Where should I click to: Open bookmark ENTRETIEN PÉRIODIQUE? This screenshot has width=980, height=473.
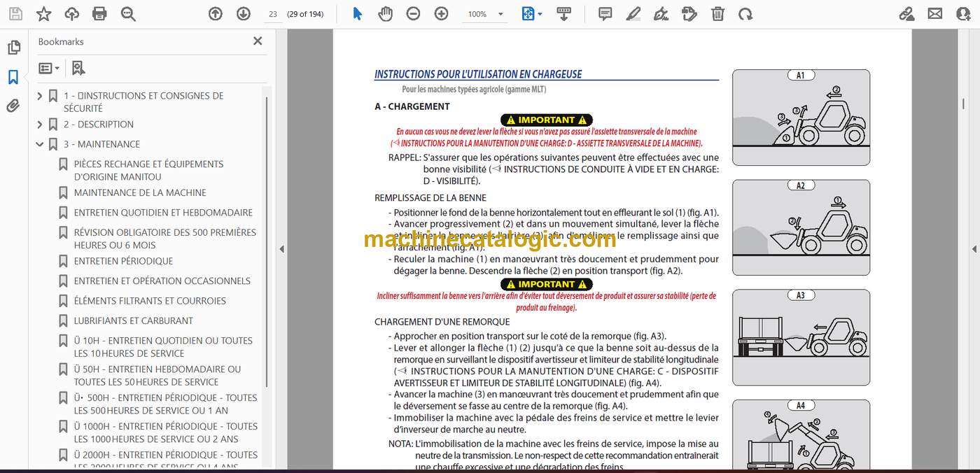click(x=123, y=261)
